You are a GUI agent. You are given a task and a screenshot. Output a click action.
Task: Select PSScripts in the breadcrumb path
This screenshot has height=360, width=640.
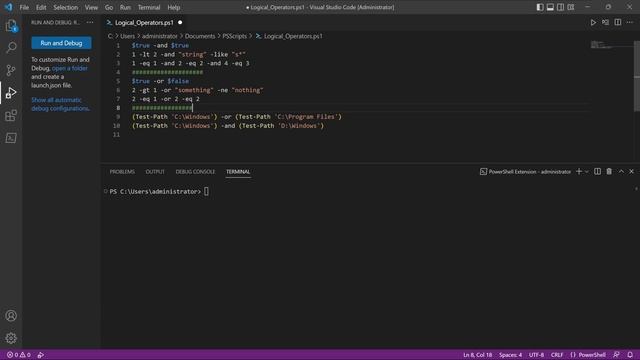(234, 36)
